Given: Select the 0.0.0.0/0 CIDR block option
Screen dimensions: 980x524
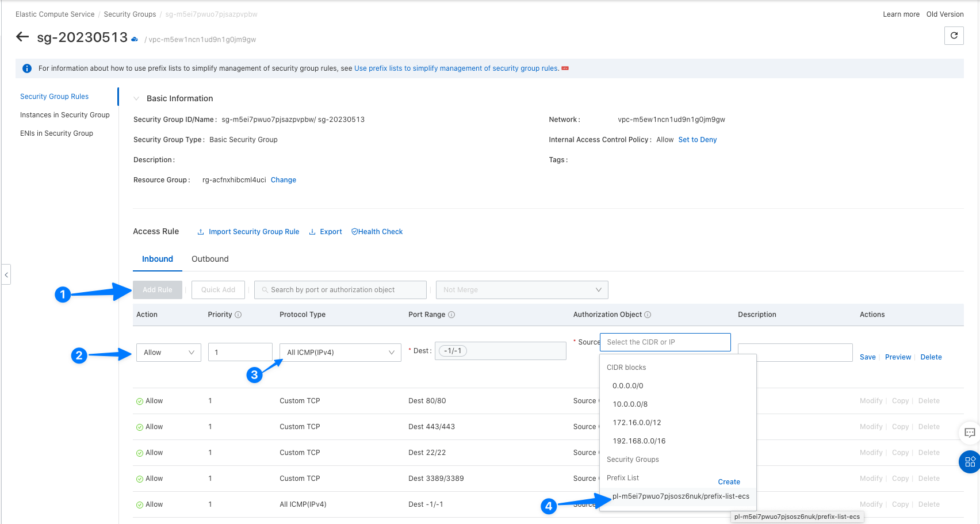Looking at the screenshot, I should pos(628,386).
